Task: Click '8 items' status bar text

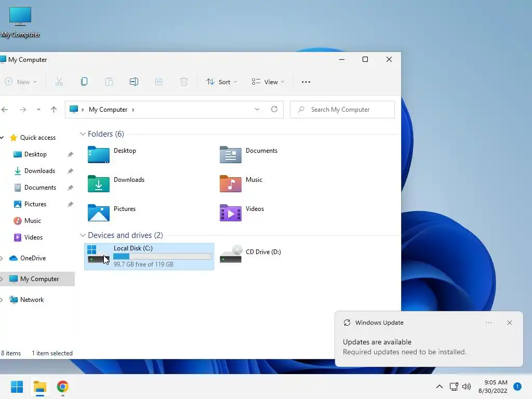Action: [x=11, y=353]
